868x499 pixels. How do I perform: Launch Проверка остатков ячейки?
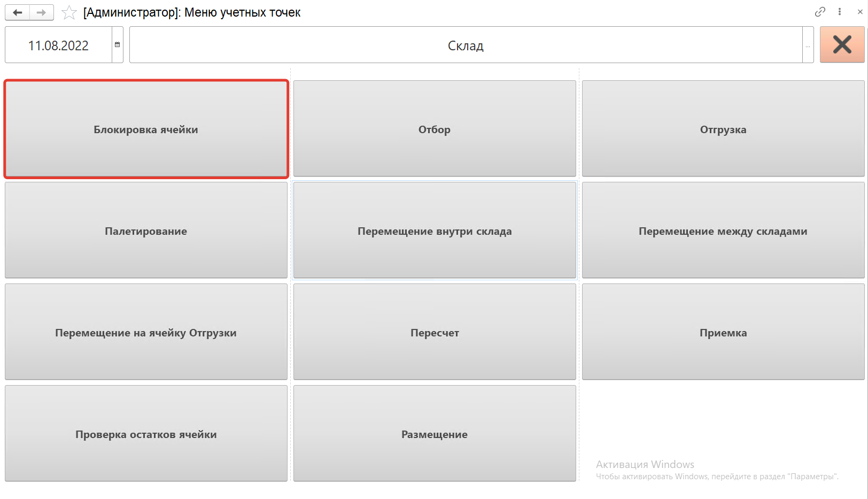click(146, 434)
